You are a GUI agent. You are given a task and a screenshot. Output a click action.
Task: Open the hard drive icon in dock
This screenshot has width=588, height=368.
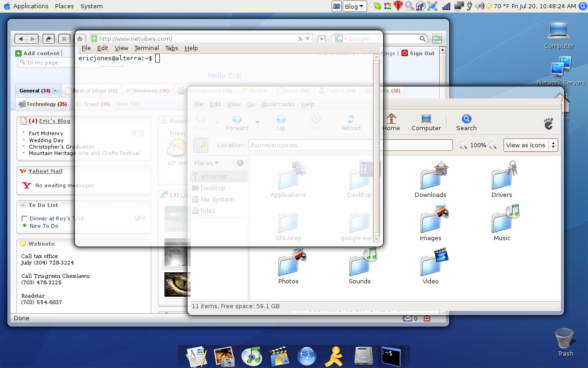364,356
